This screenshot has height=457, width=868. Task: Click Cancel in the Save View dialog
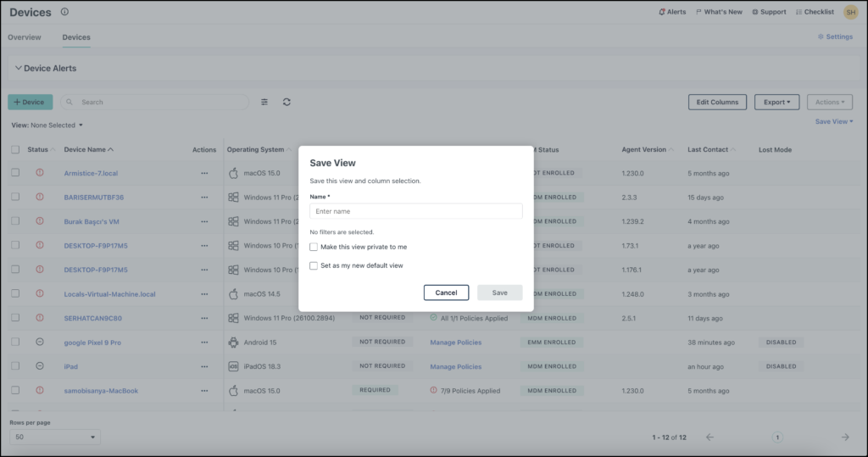tap(446, 293)
